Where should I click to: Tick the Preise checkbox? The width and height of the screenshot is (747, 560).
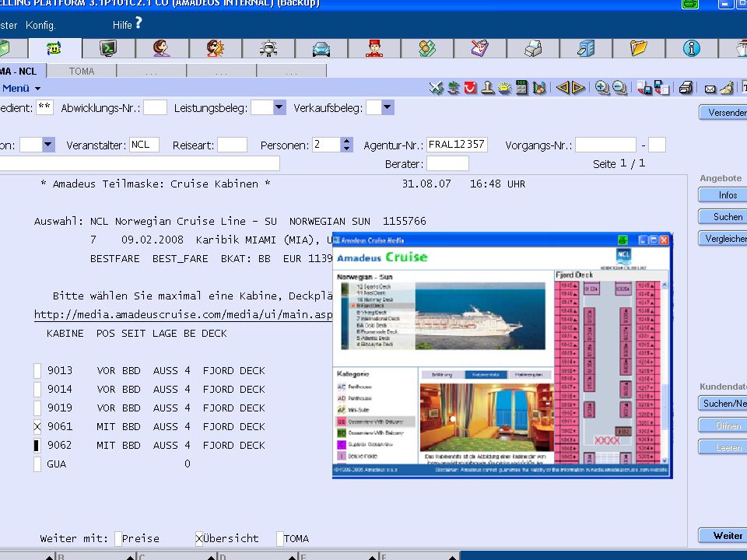pyautogui.click(x=118, y=538)
